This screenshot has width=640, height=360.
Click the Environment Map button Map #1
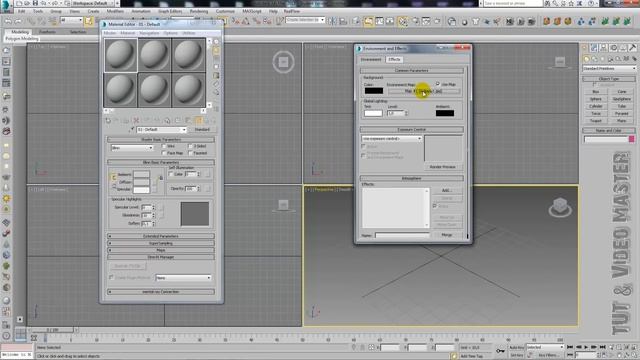point(423,91)
